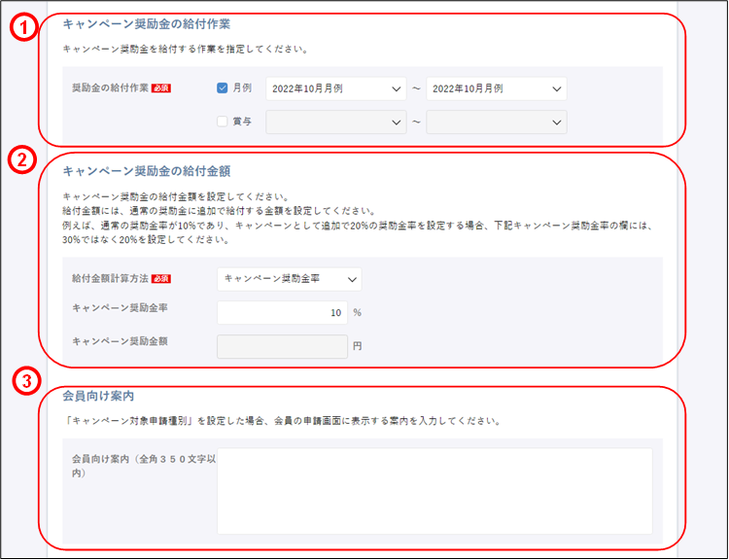Click the percent sign after the rate field
This screenshot has width=729, height=560.
tap(357, 312)
